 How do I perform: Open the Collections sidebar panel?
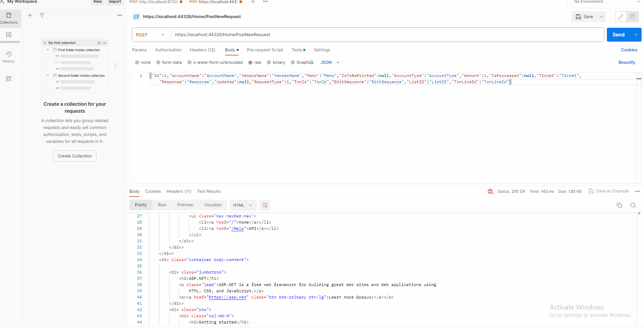[x=9, y=18]
